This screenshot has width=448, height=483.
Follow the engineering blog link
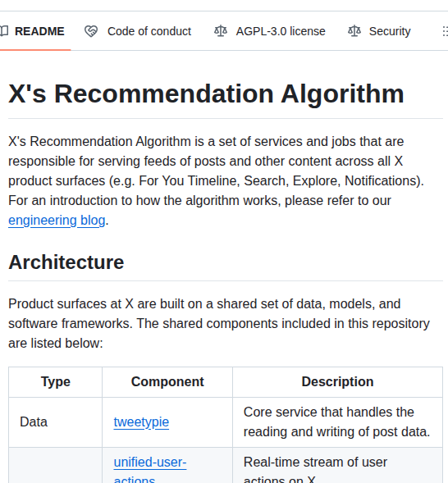57,221
